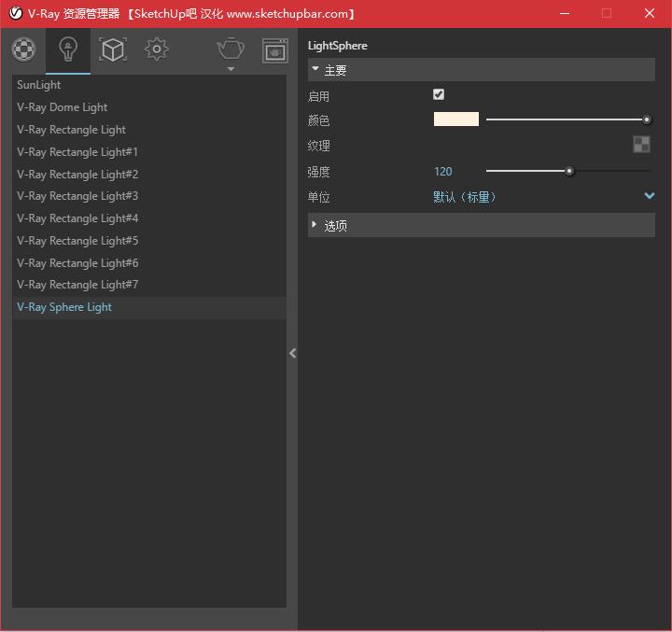Open the 颜色 color swatch
Viewport: 672px width, 632px height.
(x=456, y=119)
